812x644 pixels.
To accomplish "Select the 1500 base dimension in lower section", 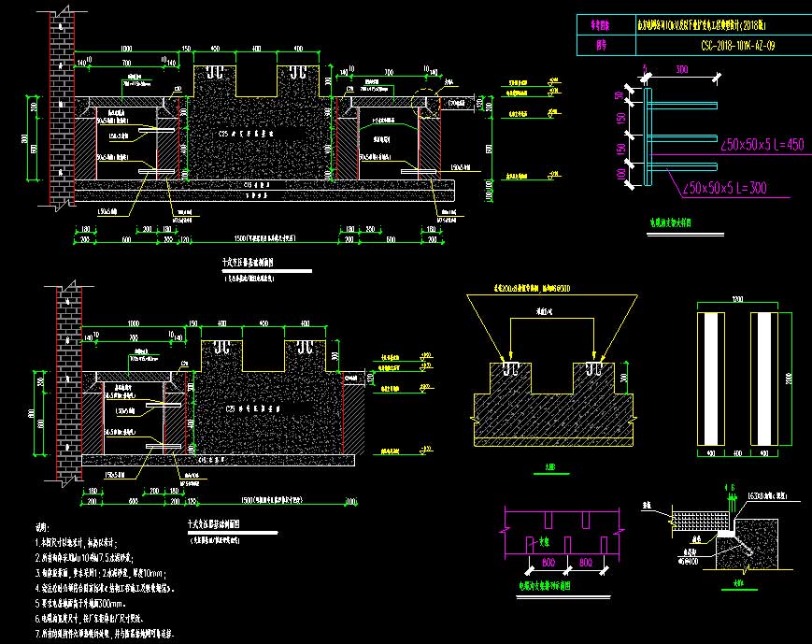I will 272,500.
